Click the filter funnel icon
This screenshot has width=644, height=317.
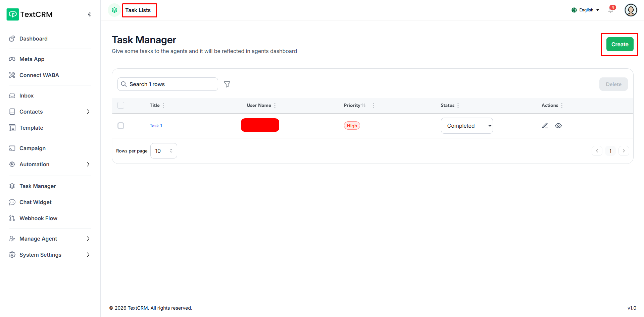[227, 84]
